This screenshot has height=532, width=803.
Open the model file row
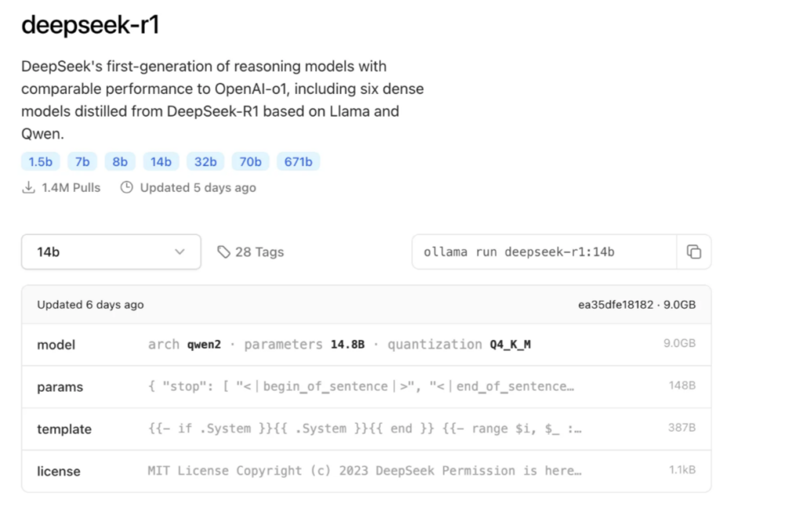(366, 344)
